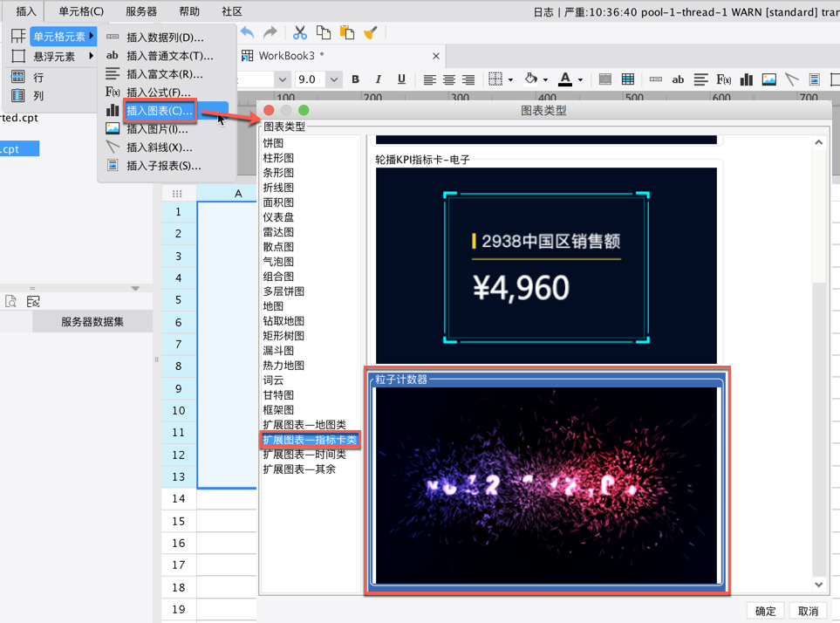Viewport: 840px width, 623px height.
Task: Select 插入公式(F)... menu entry
Action: 167,92
